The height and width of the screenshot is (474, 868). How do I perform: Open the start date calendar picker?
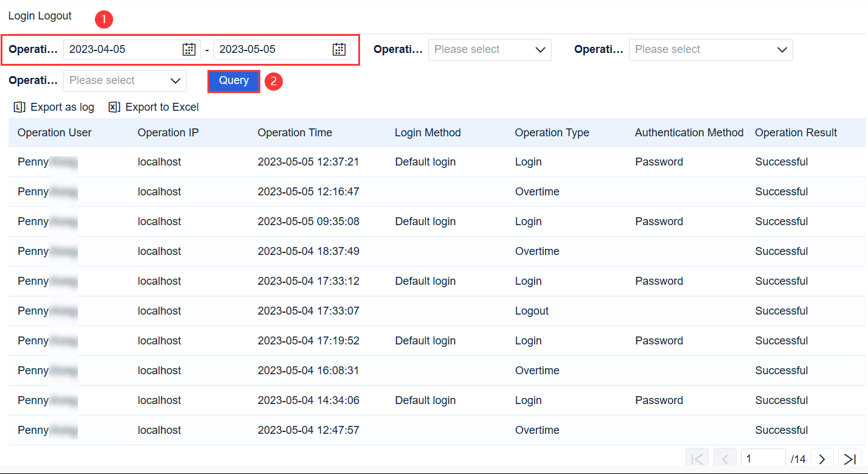click(190, 49)
